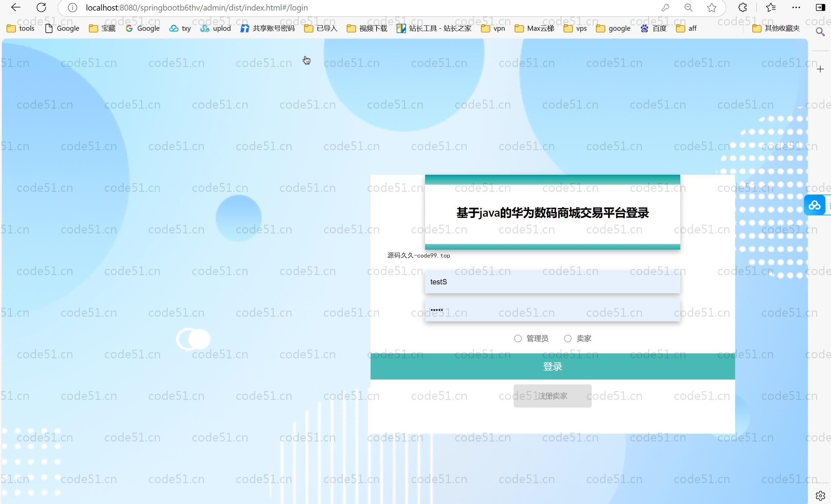Open the 已导入 bookmark folder
The image size is (831, 504).
point(321,28)
